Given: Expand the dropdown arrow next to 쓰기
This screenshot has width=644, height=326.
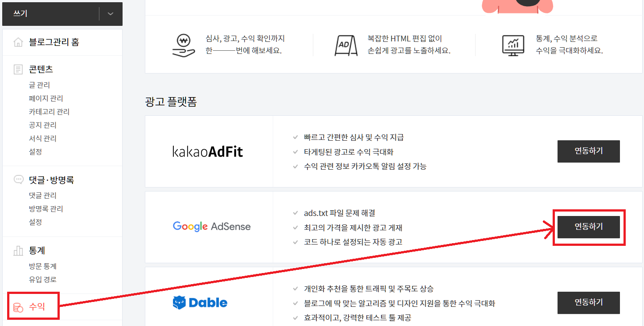Looking at the screenshot, I should 110,14.
